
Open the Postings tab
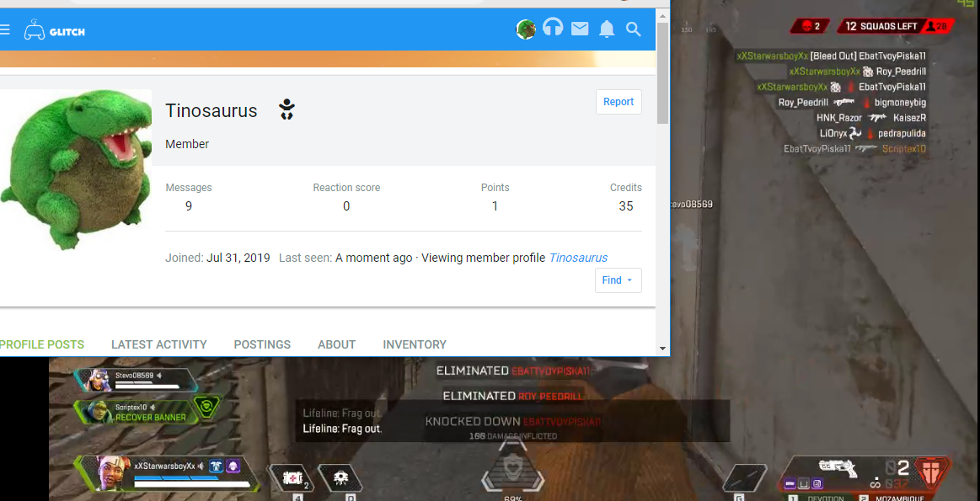tap(262, 344)
